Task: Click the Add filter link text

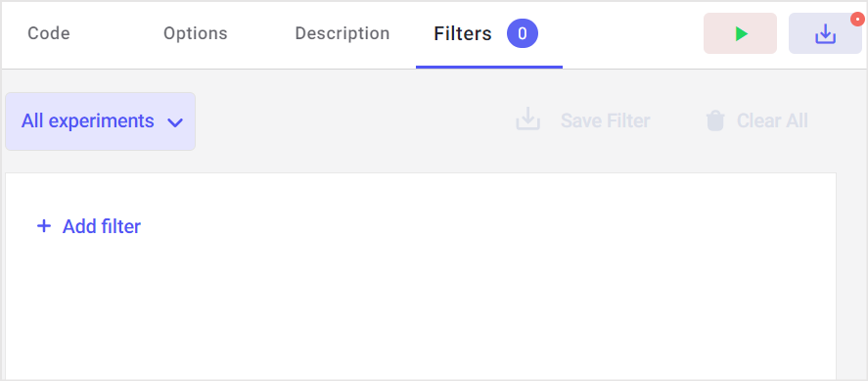Action: 102,226
